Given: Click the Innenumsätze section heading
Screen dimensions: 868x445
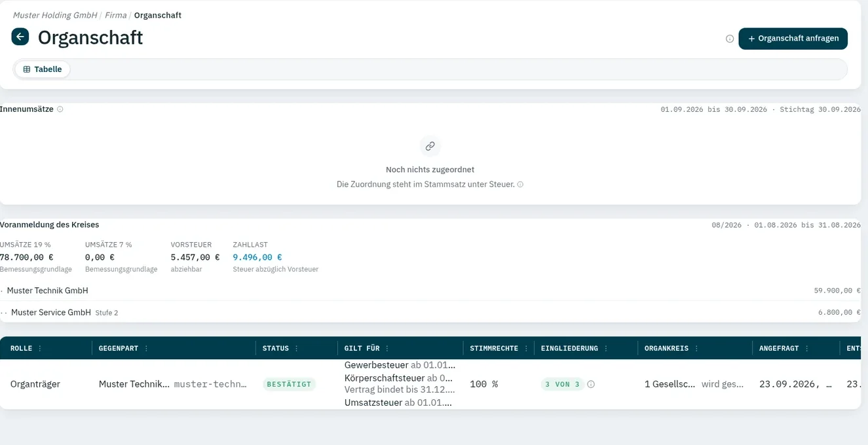Looking at the screenshot, I should point(27,109).
